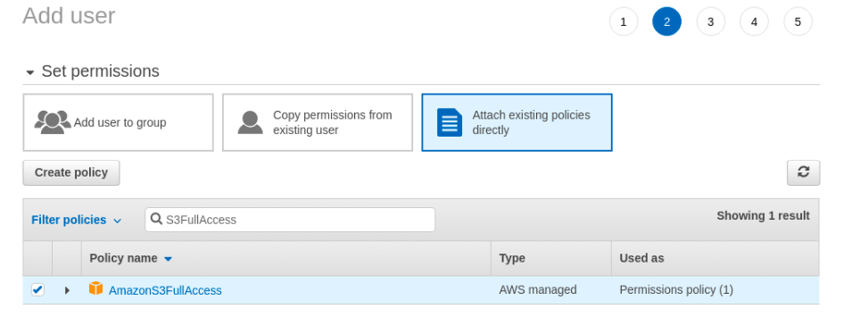Open the Filter policies dropdown
This screenshot has width=868, height=334.
pyautogui.click(x=77, y=220)
